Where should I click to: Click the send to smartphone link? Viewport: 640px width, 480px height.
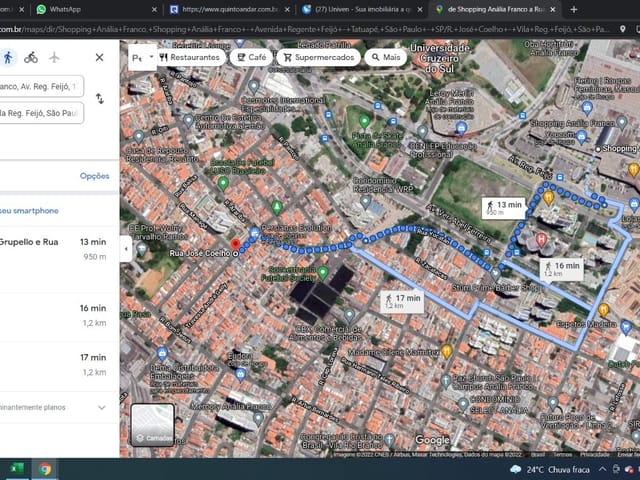click(x=30, y=211)
